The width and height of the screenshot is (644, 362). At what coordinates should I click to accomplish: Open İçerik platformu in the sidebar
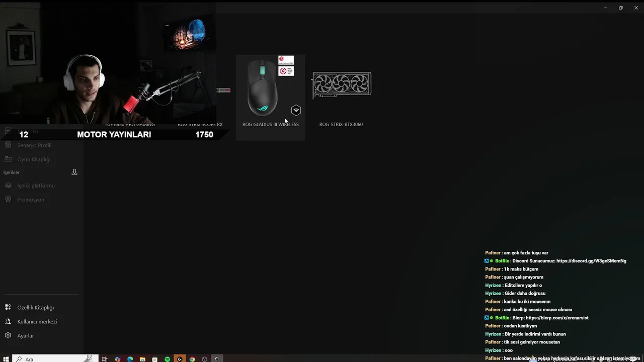pyautogui.click(x=36, y=186)
